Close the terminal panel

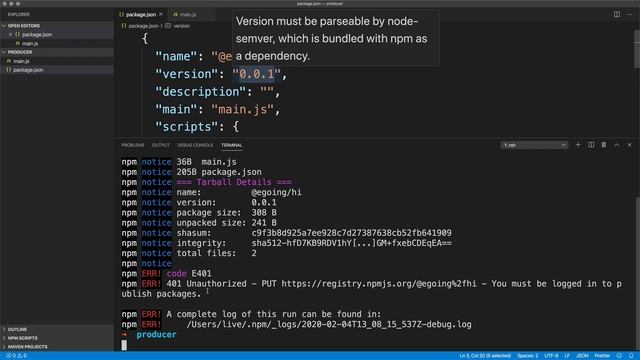629,145
